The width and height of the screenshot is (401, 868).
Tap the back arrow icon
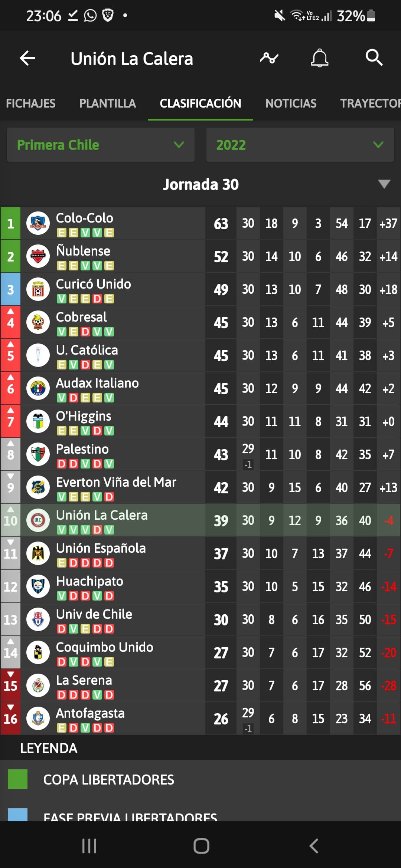click(27, 58)
